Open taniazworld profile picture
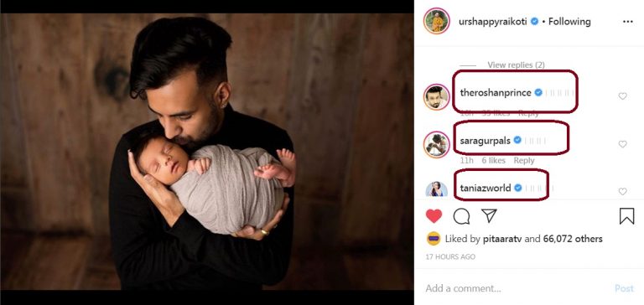 coord(437,189)
